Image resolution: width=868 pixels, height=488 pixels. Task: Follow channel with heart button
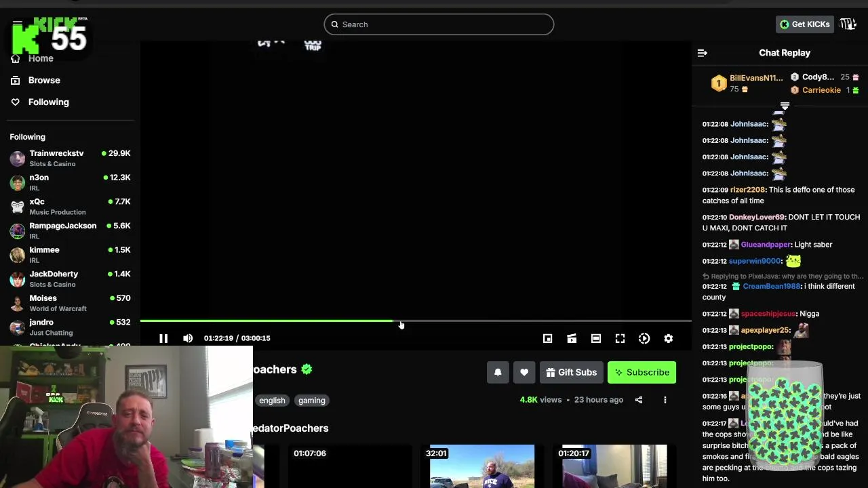pyautogui.click(x=524, y=372)
